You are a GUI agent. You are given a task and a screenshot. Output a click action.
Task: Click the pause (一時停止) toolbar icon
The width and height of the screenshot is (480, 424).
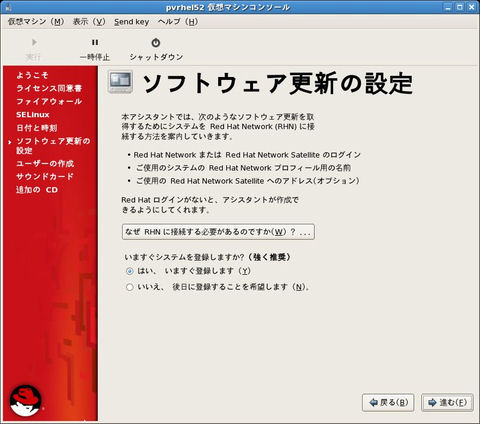click(x=95, y=42)
